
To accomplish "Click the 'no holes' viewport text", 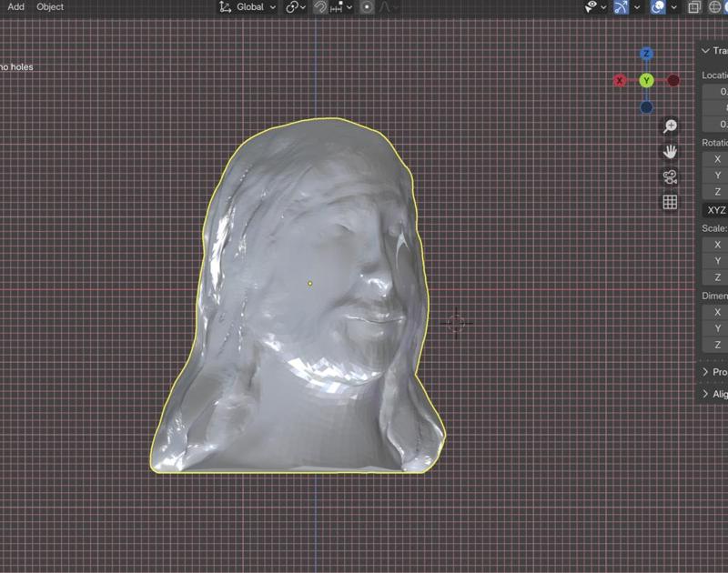I will pyautogui.click(x=16, y=66).
